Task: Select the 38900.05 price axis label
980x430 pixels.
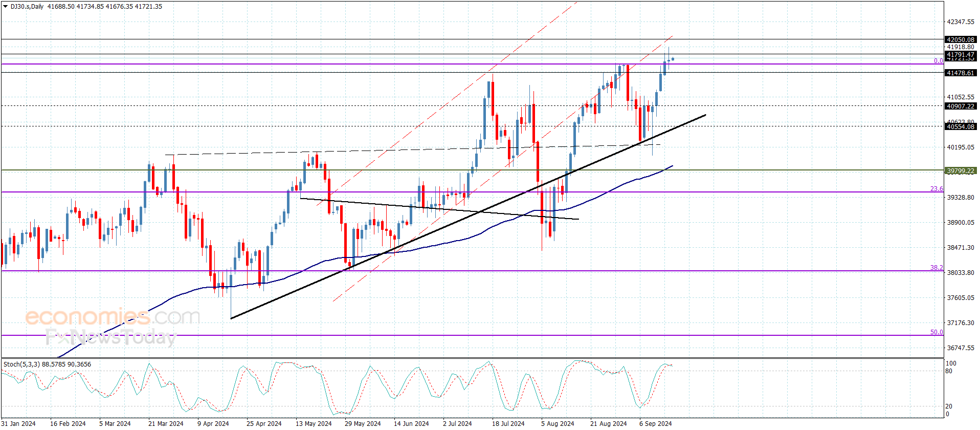Action: [x=961, y=223]
